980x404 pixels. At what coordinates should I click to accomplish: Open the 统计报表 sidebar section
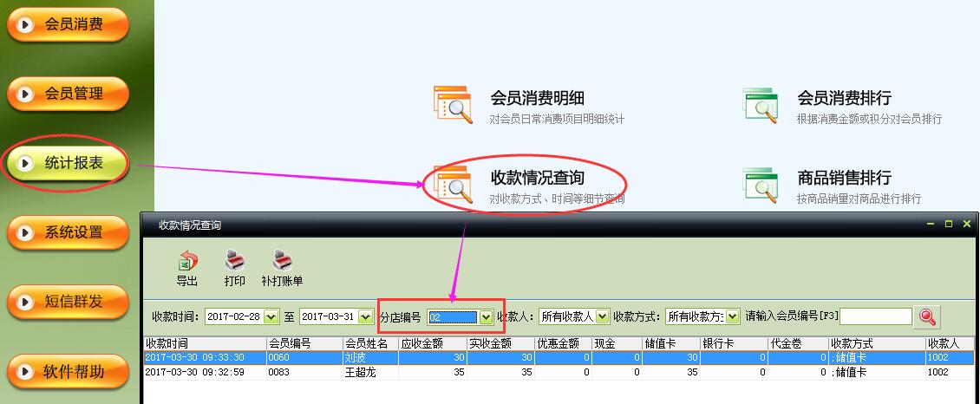[68, 164]
